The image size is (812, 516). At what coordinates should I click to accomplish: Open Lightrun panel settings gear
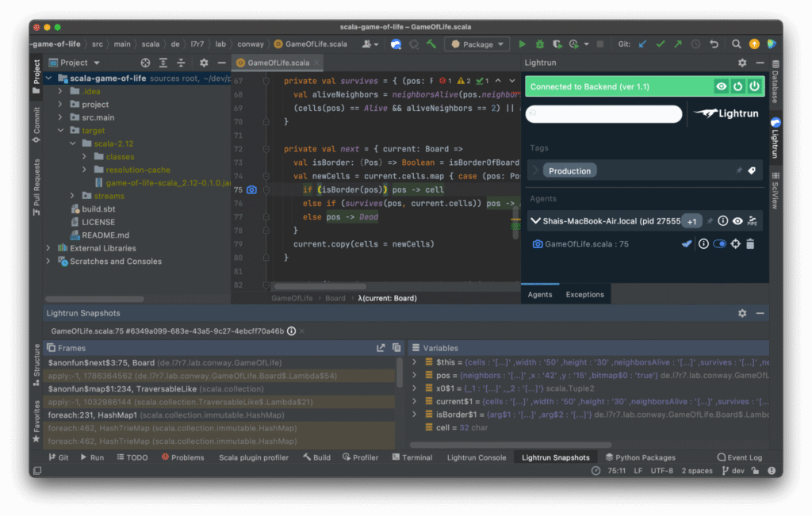pos(742,62)
